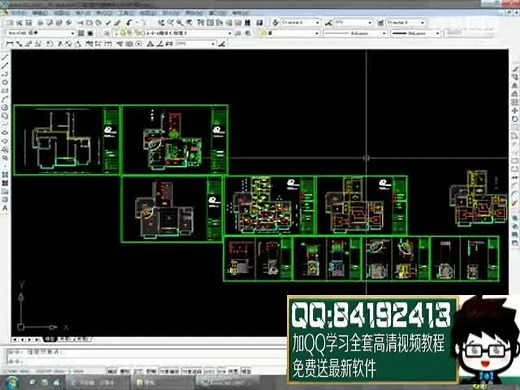The image size is (520, 390).
Task: Activate the Zoom Window tool
Action: click(x=180, y=22)
